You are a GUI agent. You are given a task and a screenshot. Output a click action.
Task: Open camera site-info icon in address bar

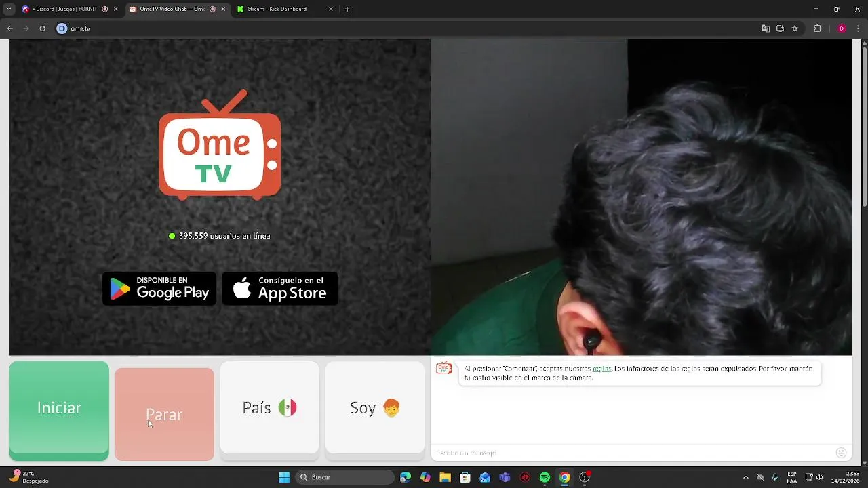pyautogui.click(x=62, y=28)
